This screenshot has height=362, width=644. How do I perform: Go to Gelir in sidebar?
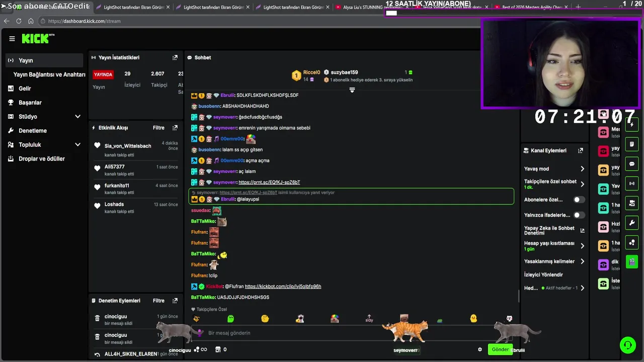[25, 88]
